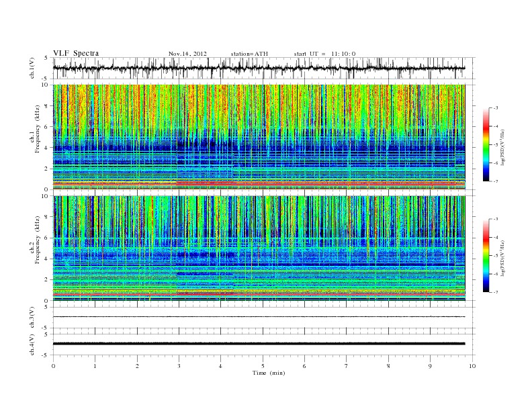Click the "-7" label on ch.2 color bar
532x411 pixels.
(x=495, y=292)
